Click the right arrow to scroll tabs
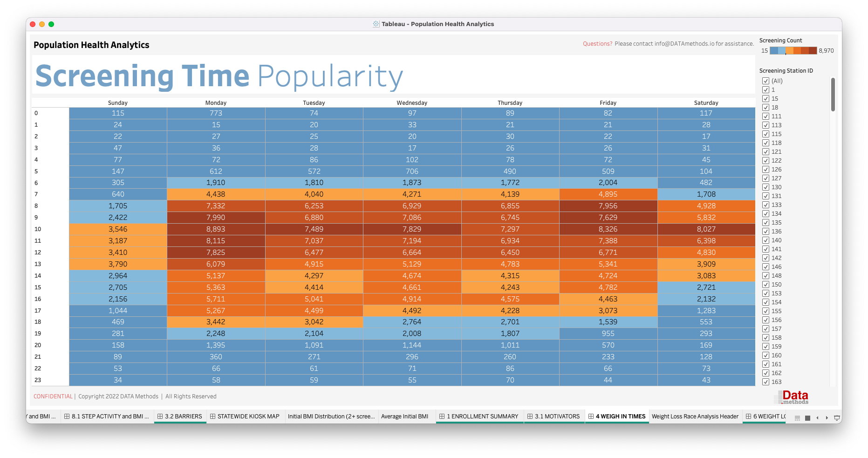Viewport: 868px width, 458px height. [x=827, y=418]
